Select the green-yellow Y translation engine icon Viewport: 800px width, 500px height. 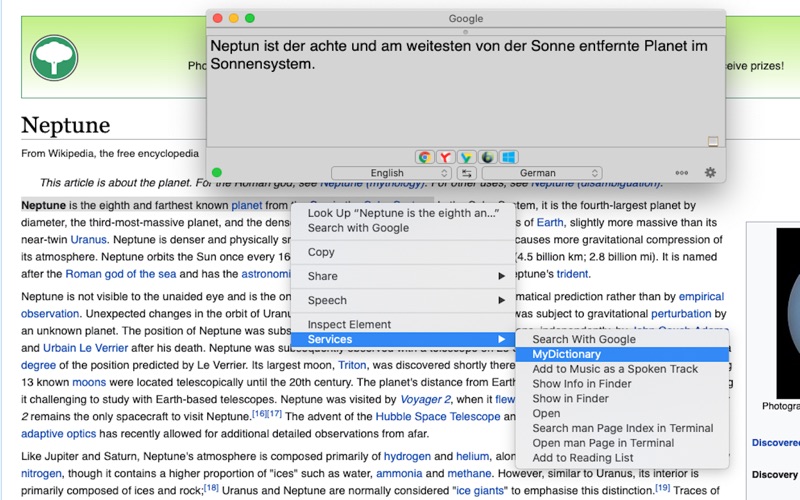[x=466, y=157]
